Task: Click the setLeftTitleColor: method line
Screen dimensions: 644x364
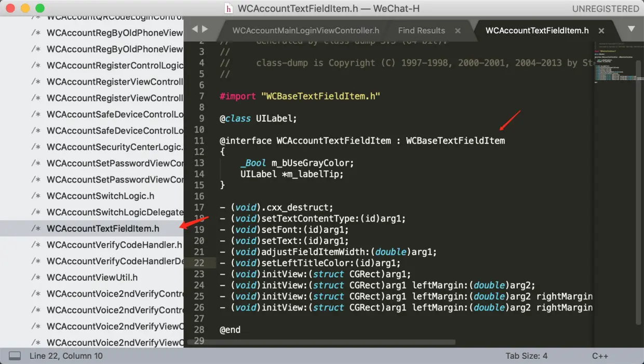Action: [x=310, y=263]
